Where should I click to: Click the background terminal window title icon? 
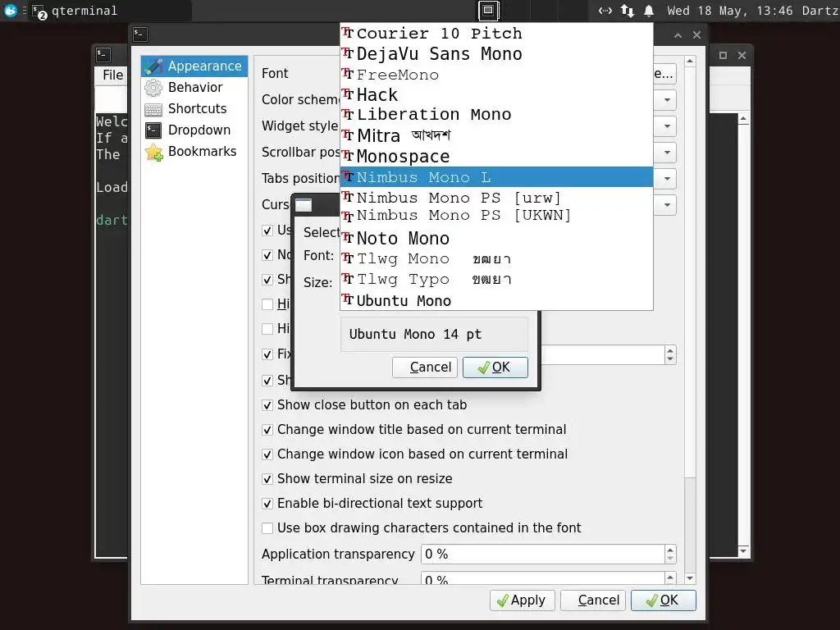pyautogui.click(x=103, y=55)
